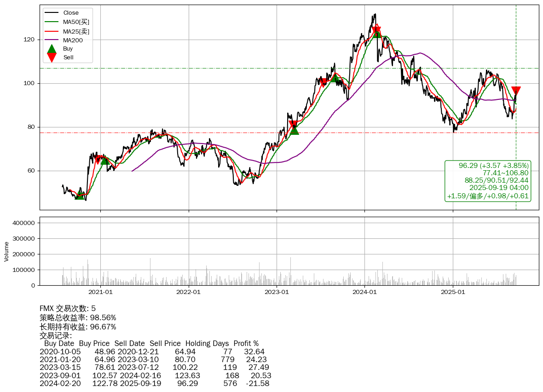Screen dimensions: 543x392
Task: Click the green price info box
Action: (488, 181)
